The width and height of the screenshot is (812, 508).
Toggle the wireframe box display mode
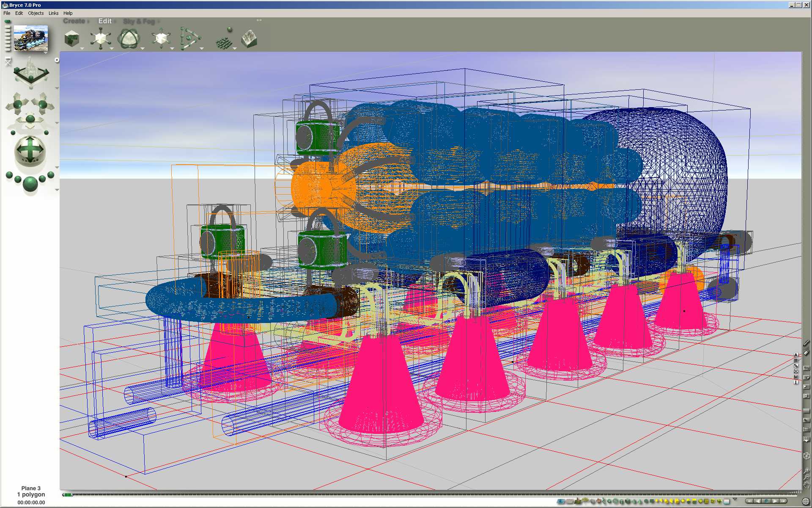(807, 456)
